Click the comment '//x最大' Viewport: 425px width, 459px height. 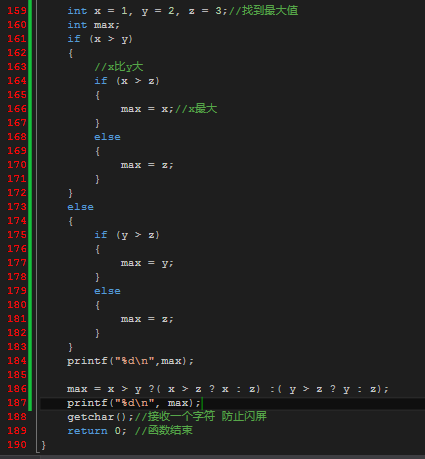196,109
